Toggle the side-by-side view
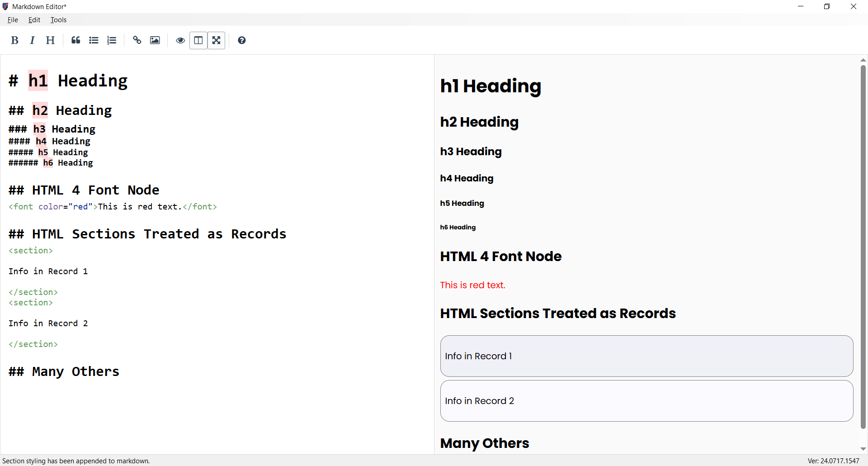 [198, 40]
